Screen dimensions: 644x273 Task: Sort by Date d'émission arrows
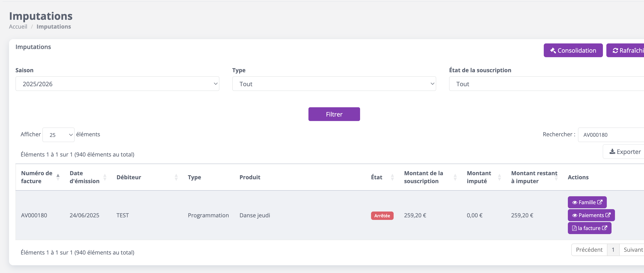point(105,177)
